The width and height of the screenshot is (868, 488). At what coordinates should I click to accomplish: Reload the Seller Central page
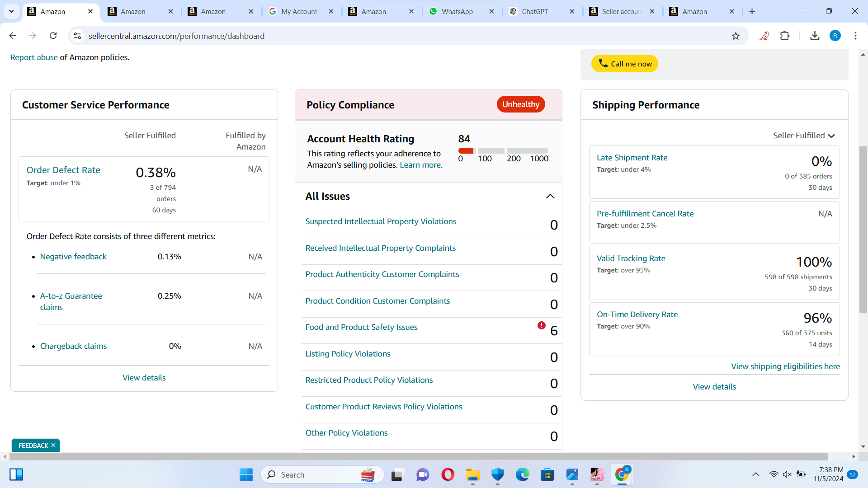point(53,36)
